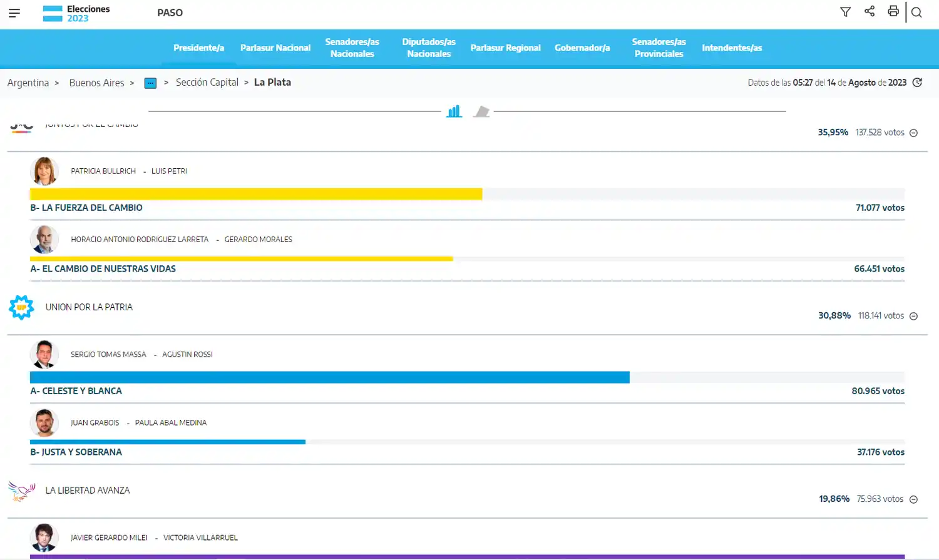Screen dimensions: 939x560
Task: Refresh the data timestamp
Action: click(918, 83)
